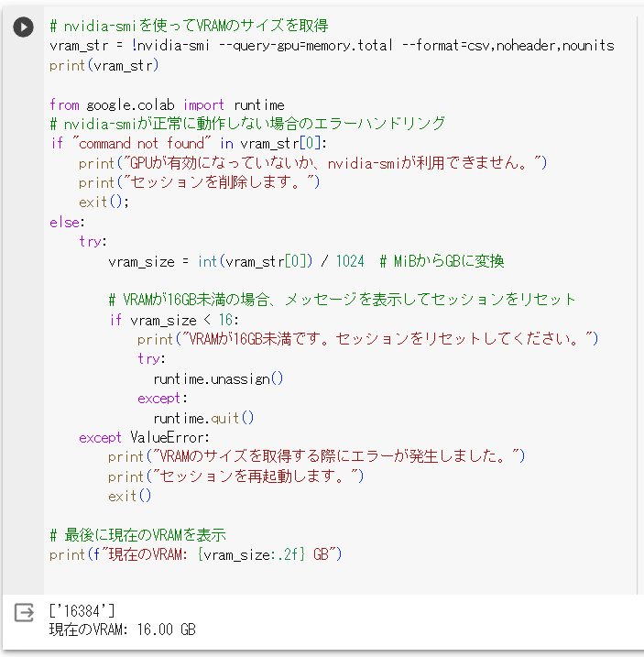Click comment about nvidia-smi エラーハンドリング
Image resolution: width=644 pixels, height=657 pixels.
[x=247, y=124]
